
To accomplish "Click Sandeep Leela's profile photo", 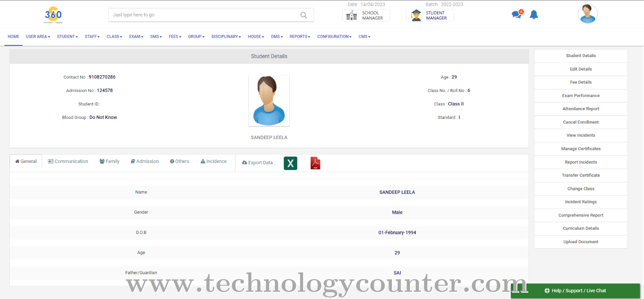I will [x=269, y=101].
